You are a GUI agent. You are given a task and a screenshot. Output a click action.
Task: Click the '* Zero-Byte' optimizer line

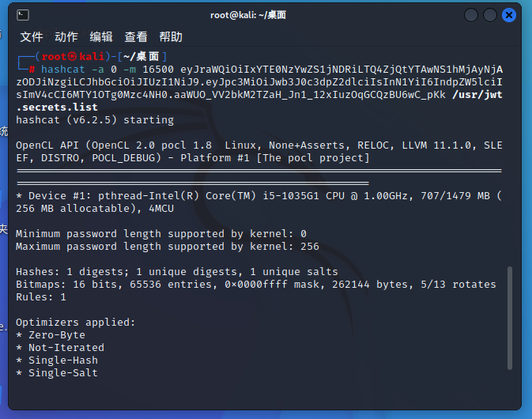pyautogui.click(x=51, y=335)
